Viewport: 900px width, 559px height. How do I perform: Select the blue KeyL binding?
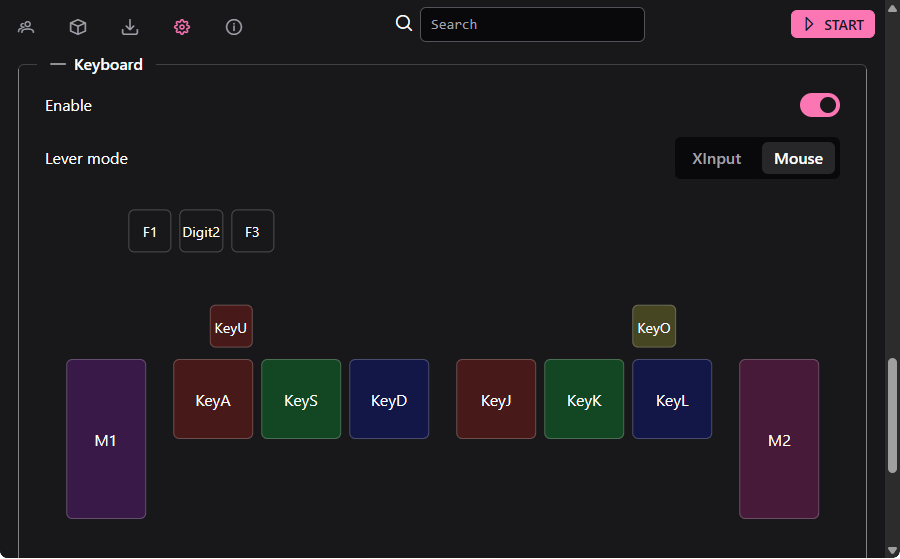[x=672, y=399]
